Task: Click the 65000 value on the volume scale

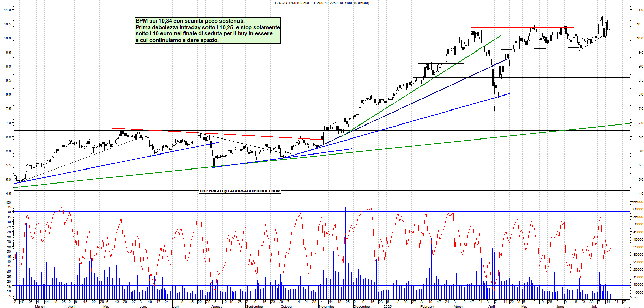Action: pyautogui.click(x=638, y=202)
